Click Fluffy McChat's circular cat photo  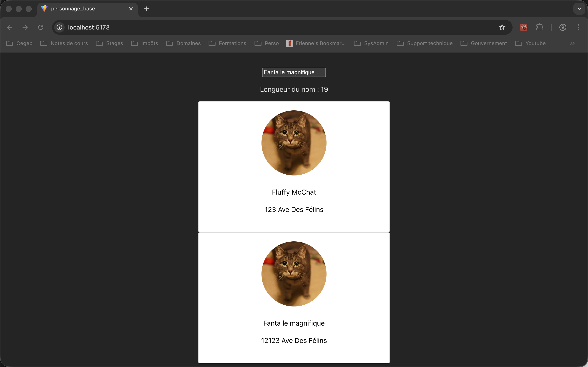[x=294, y=143]
